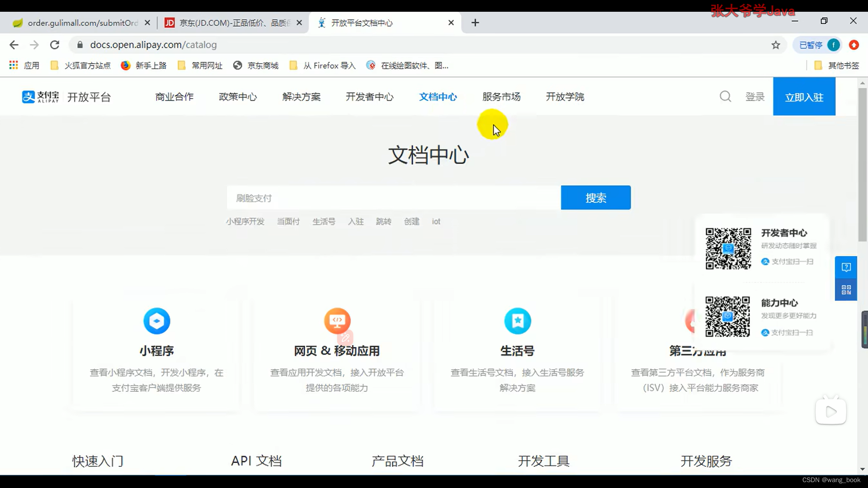Image resolution: width=868 pixels, height=488 pixels.
Task: Open the 京东商城 bookmark
Action: coord(256,66)
